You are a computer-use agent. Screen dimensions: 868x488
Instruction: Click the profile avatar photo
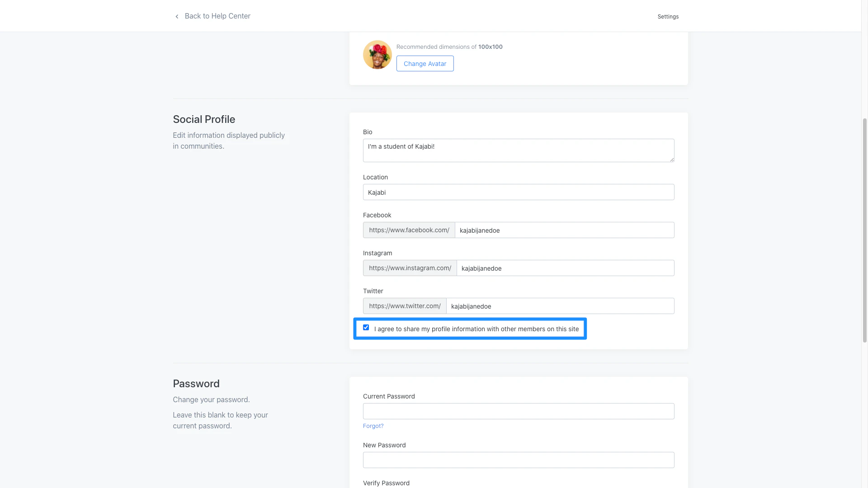click(x=377, y=55)
